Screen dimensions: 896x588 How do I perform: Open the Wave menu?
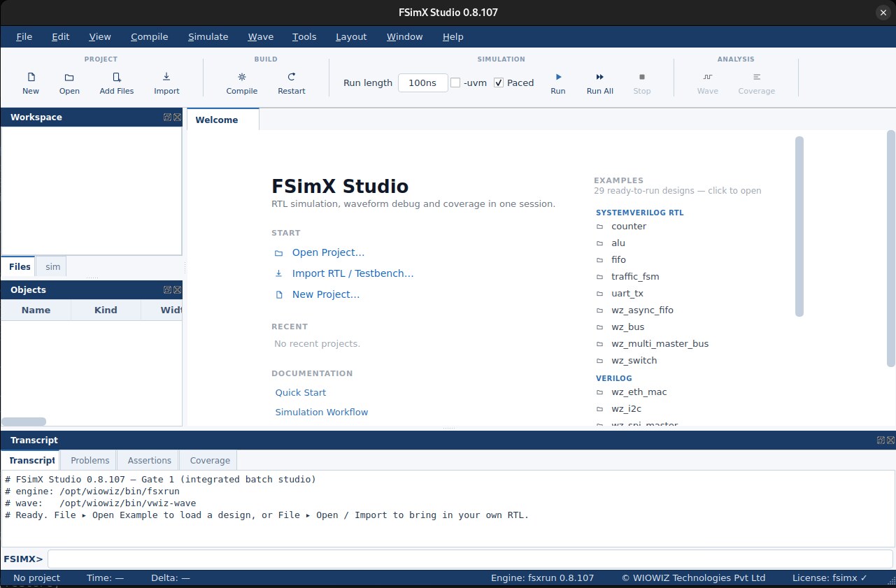[260, 36]
